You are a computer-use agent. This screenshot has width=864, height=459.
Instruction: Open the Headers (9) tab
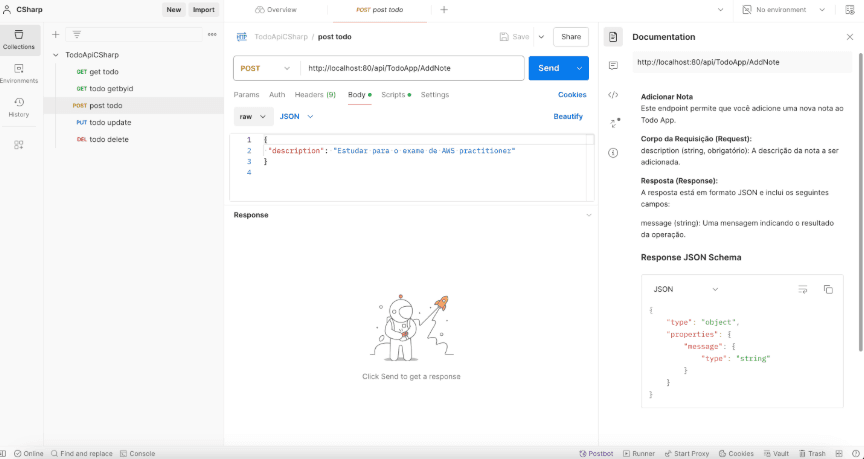tap(315, 95)
